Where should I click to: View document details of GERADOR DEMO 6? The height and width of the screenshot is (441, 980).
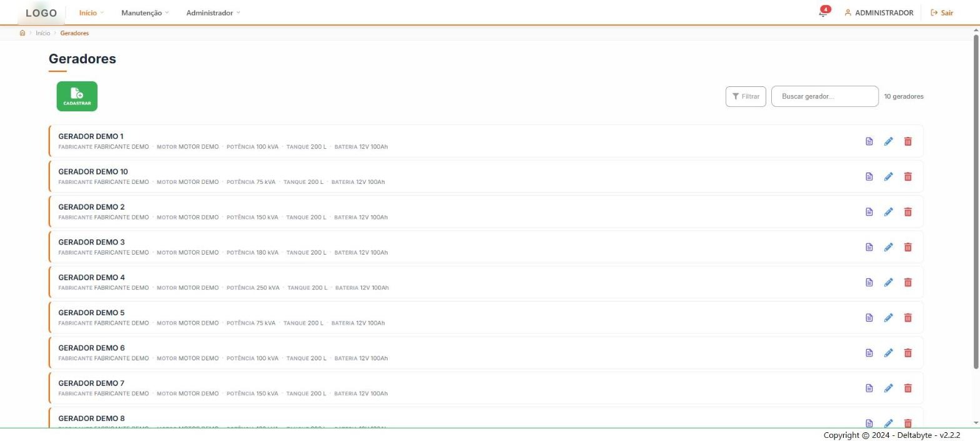(869, 353)
